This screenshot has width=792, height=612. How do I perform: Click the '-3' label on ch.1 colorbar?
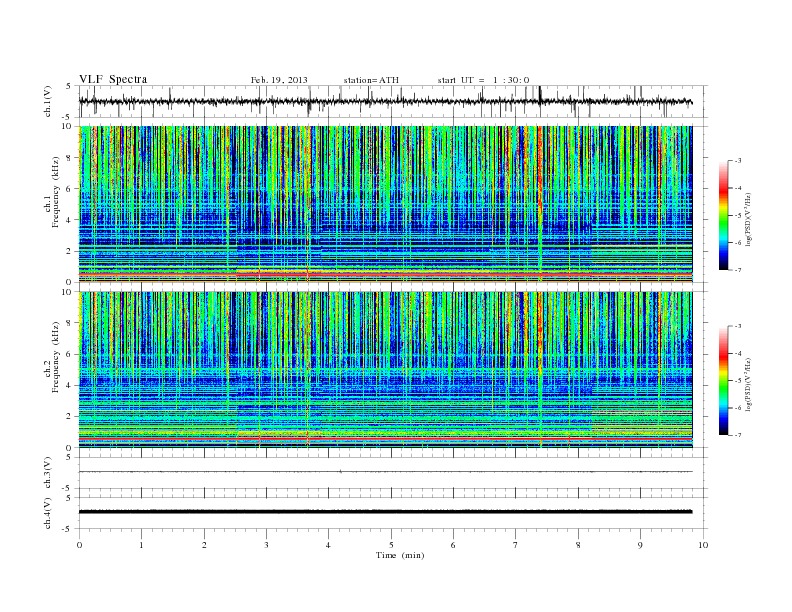738,161
